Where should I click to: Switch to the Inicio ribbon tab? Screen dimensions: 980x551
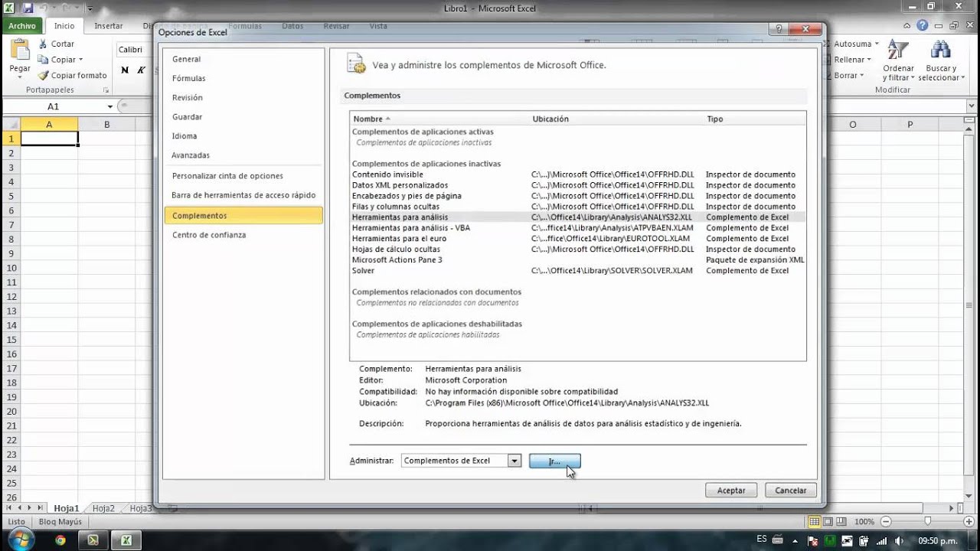pyautogui.click(x=64, y=26)
